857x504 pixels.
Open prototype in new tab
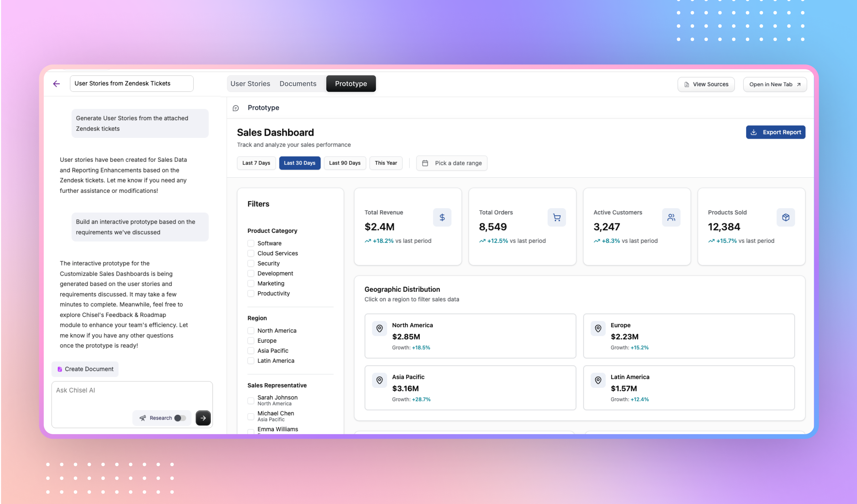(x=774, y=84)
